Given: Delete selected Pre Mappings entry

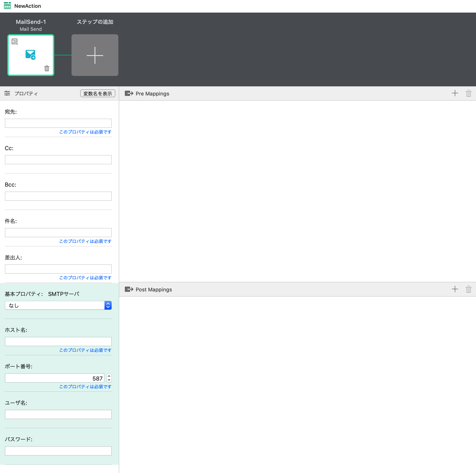Looking at the screenshot, I should [468, 94].
